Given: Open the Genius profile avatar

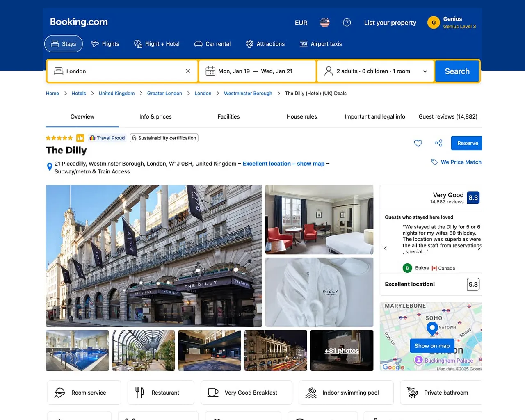Looking at the screenshot, I should (434, 23).
